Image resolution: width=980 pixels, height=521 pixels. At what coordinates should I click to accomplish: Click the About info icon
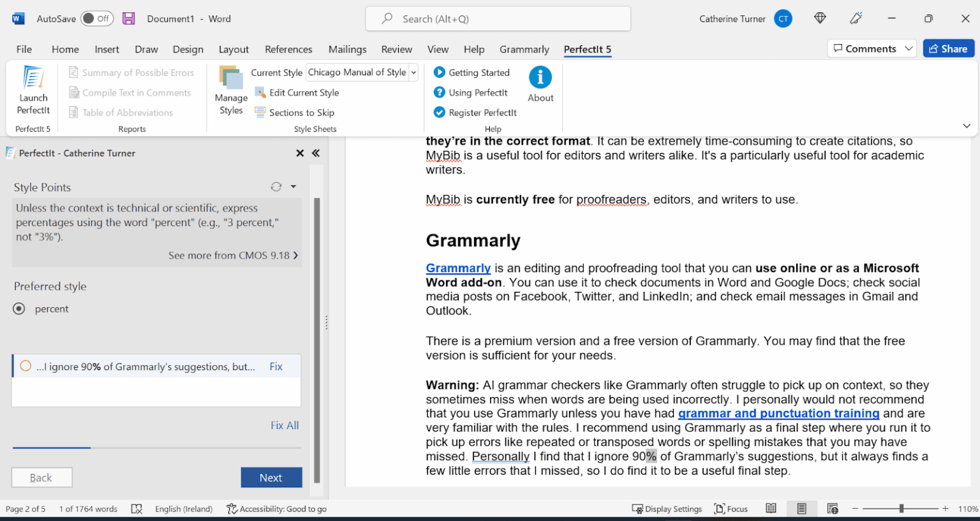pos(540,80)
